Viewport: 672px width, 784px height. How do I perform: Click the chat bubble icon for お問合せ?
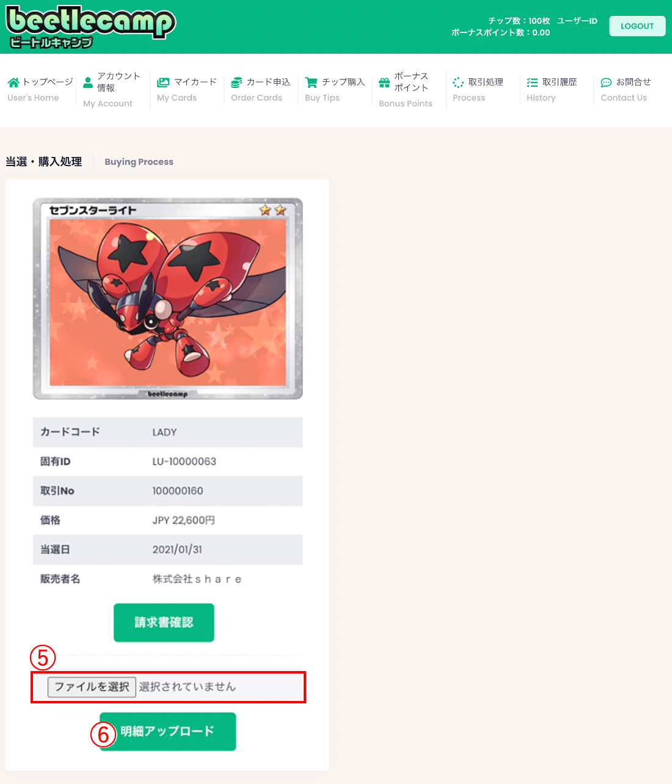606,82
